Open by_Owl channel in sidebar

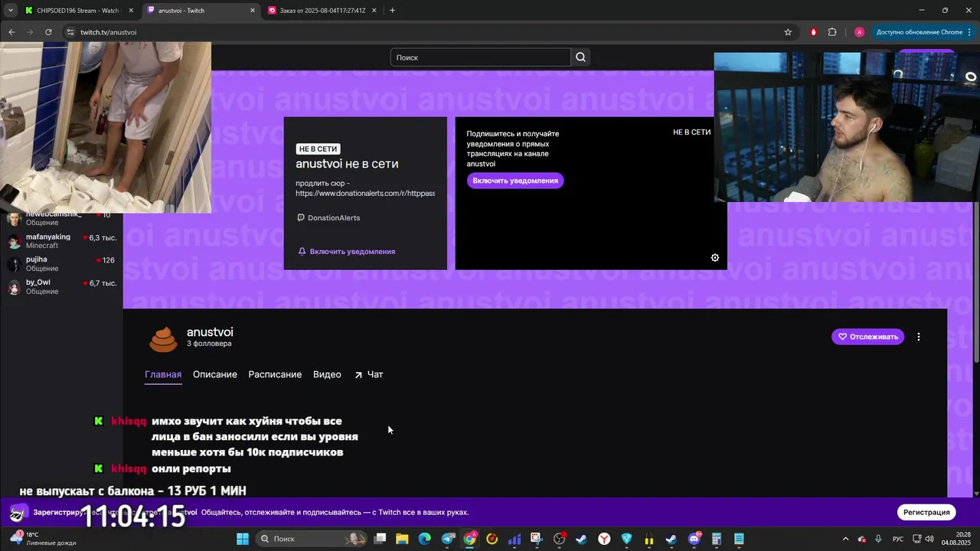tap(61, 287)
